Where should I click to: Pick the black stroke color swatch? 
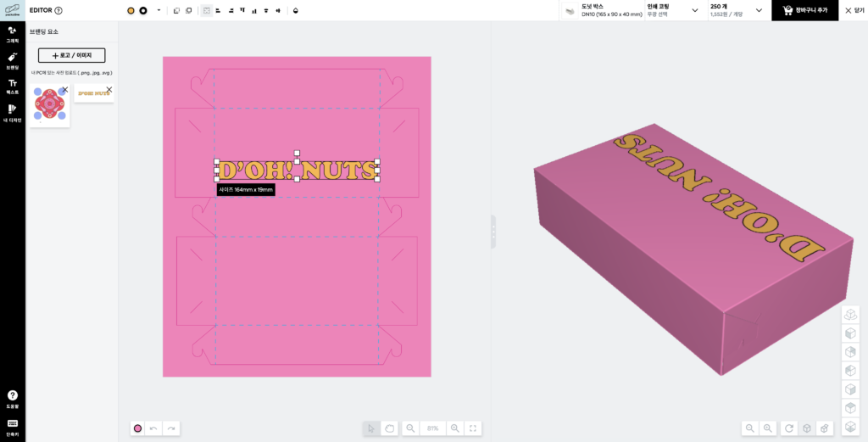pyautogui.click(x=143, y=10)
